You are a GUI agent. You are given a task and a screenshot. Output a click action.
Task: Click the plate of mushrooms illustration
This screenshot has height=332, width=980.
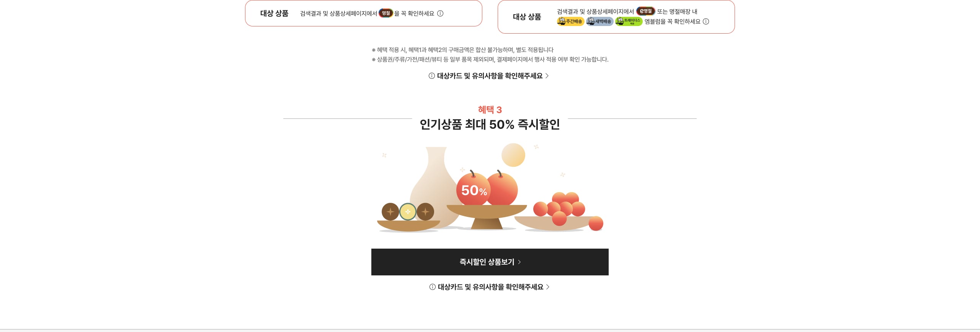[408, 217]
